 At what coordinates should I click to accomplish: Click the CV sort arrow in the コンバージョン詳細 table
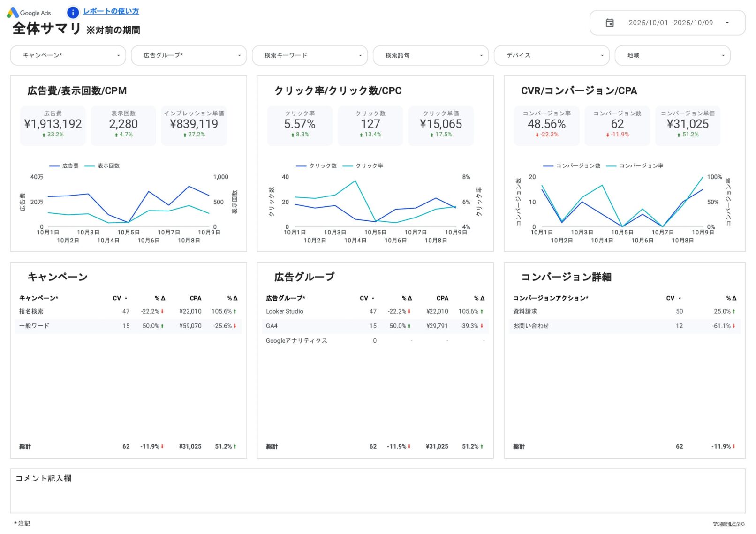click(679, 298)
